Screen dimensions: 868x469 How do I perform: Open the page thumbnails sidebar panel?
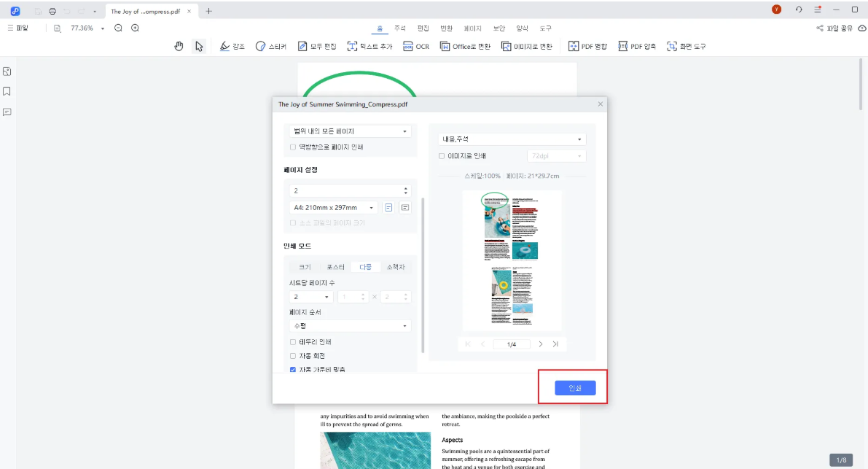tap(7, 71)
